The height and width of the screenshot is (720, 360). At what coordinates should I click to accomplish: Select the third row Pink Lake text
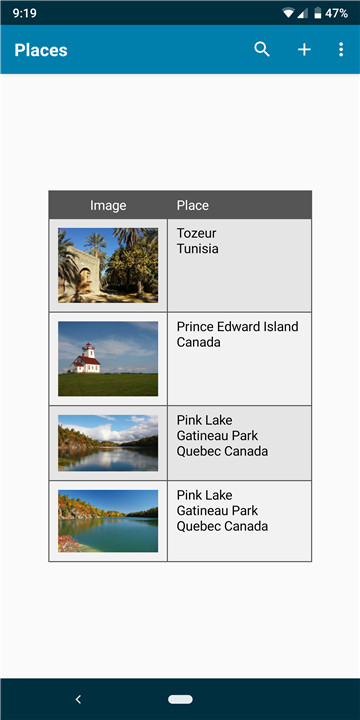point(222,435)
